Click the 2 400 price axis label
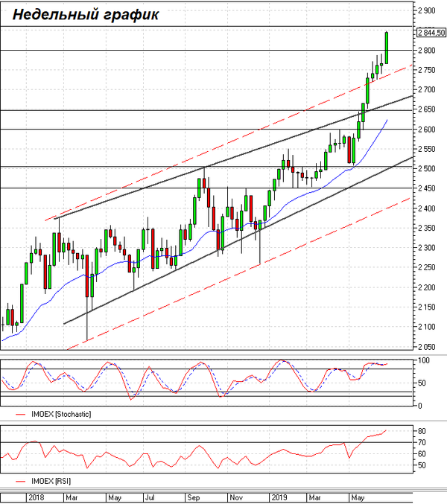447x504 pixels. click(426, 208)
